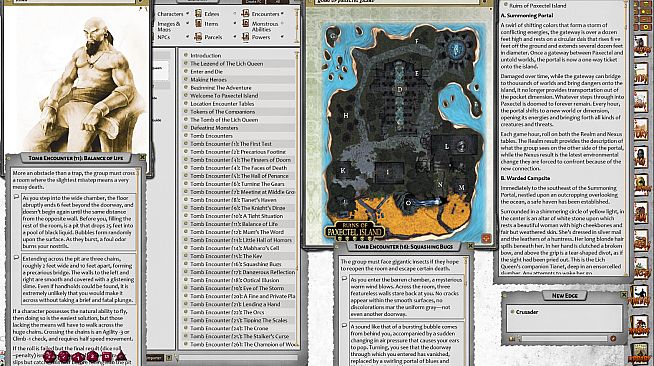
Task: Click the search field below the encounter list
Action: pyautogui.click(x=237, y=358)
